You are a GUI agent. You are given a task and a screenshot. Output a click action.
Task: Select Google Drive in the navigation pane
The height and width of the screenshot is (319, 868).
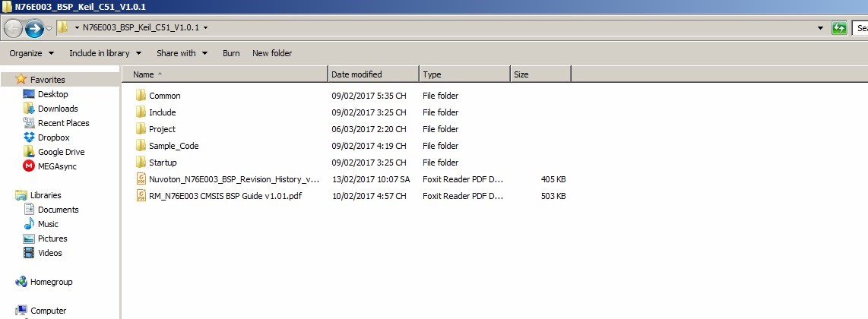pyautogui.click(x=61, y=152)
